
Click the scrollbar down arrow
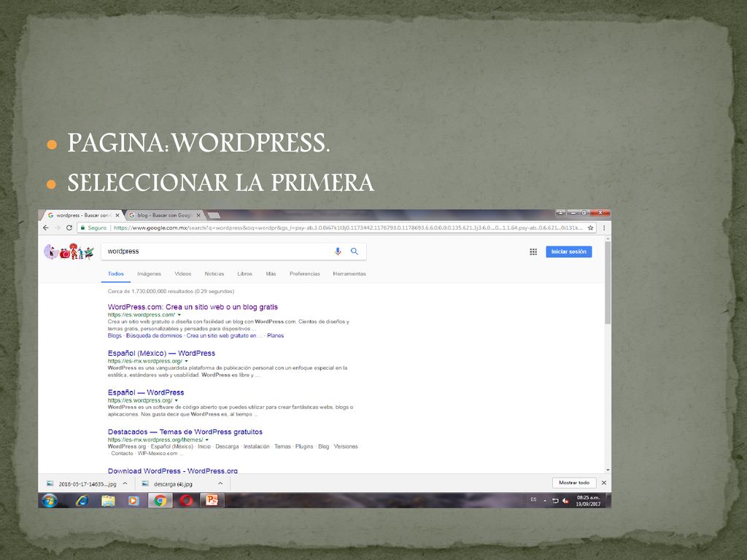[x=608, y=470]
